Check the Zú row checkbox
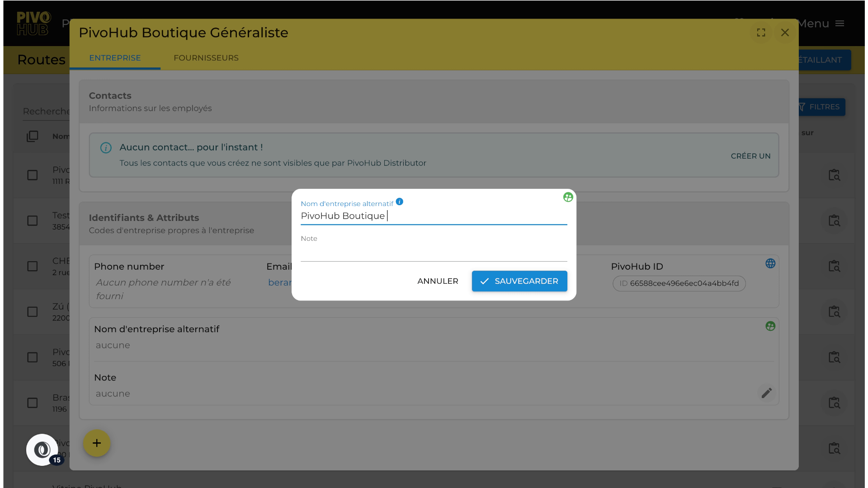Image resolution: width=868 pixels, height=488 pixels. coord(33,312)
